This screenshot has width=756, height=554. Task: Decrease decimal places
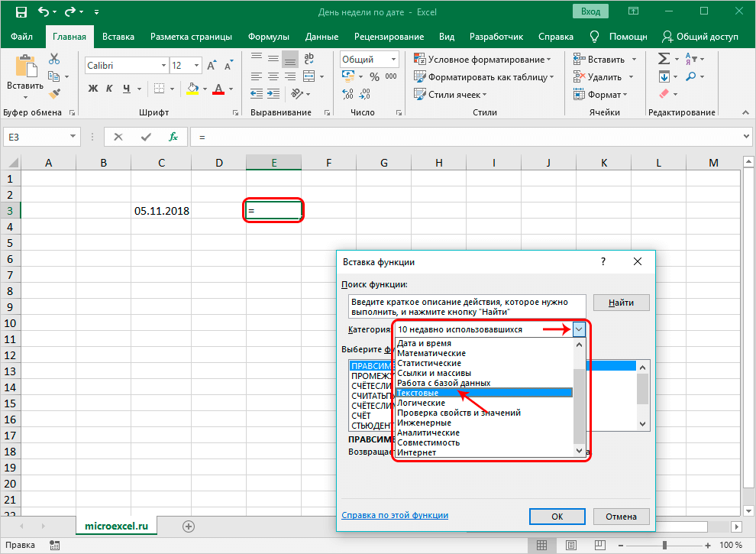point(365,94)
